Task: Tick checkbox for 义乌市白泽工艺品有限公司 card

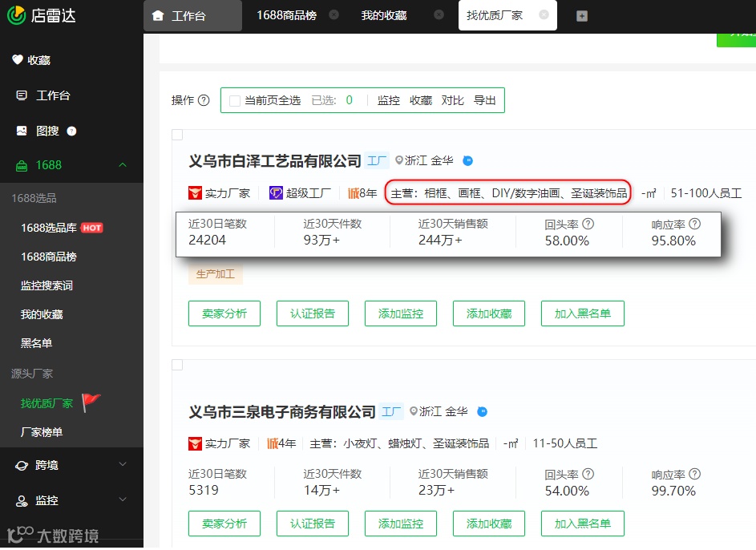Action: click(177, 135)
